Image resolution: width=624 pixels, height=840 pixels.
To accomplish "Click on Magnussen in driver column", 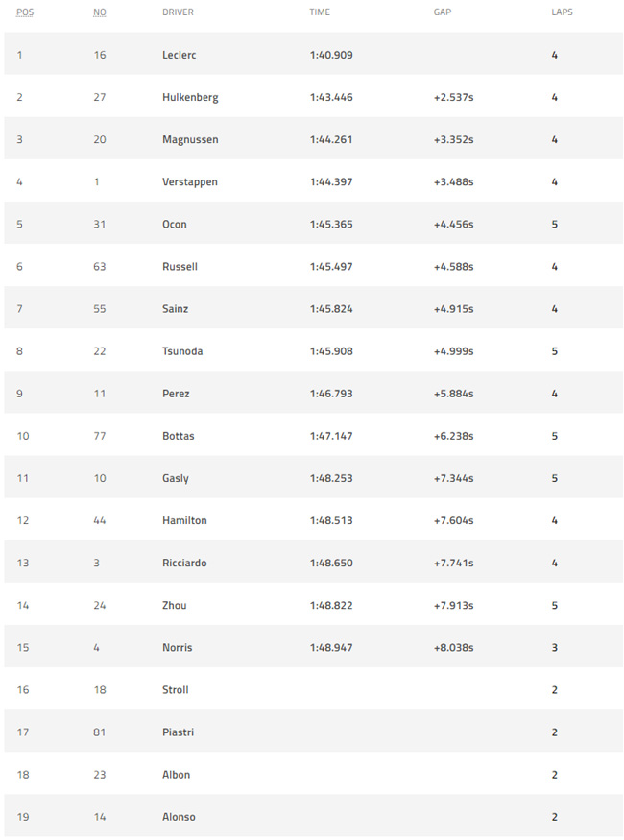I will pos(190,140).
